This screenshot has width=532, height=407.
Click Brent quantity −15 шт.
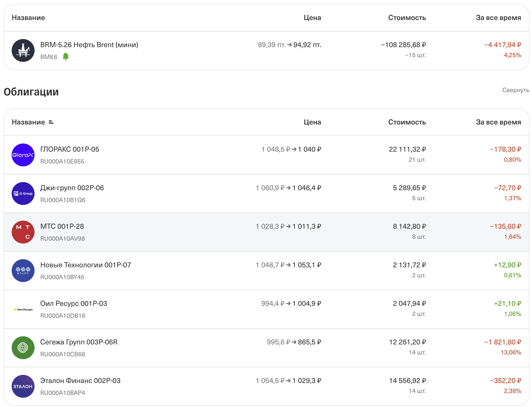coord(415,55)
